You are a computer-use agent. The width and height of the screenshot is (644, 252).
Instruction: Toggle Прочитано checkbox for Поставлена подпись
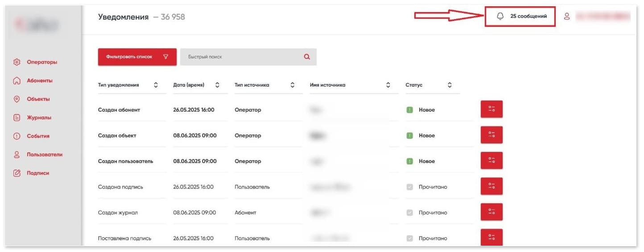(409, 238)
